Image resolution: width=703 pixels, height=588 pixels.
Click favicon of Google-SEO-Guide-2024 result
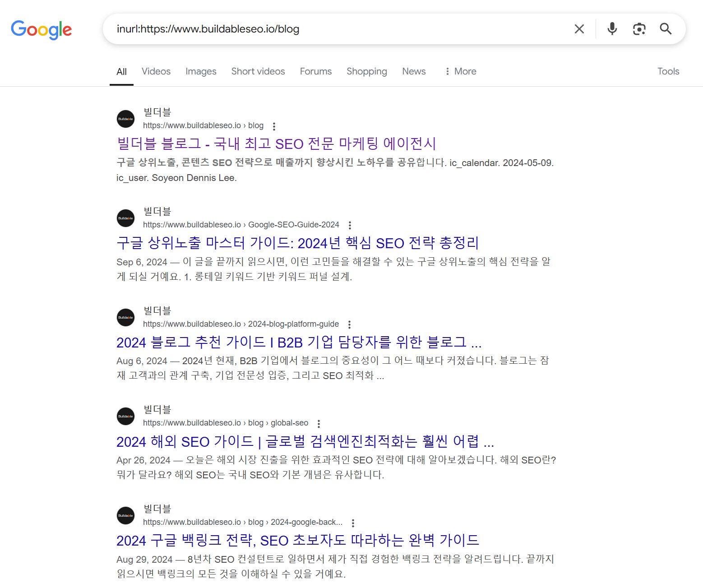pyautogui.click(x=126, y=218)
